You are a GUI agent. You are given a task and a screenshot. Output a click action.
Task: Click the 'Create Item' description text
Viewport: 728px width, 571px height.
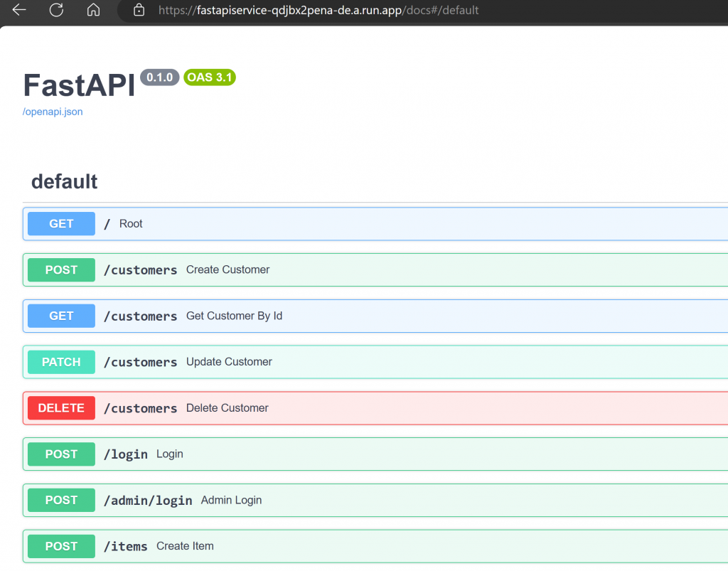[x=185, y=546]
